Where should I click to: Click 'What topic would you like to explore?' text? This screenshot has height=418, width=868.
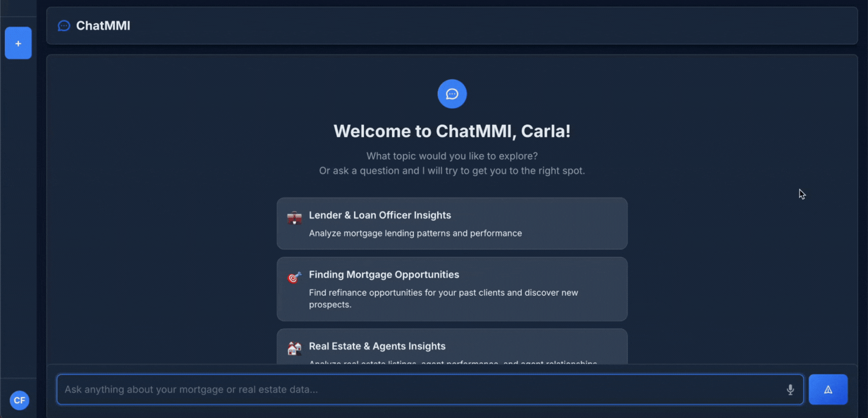pyautogui.click(x=452, y=156)
